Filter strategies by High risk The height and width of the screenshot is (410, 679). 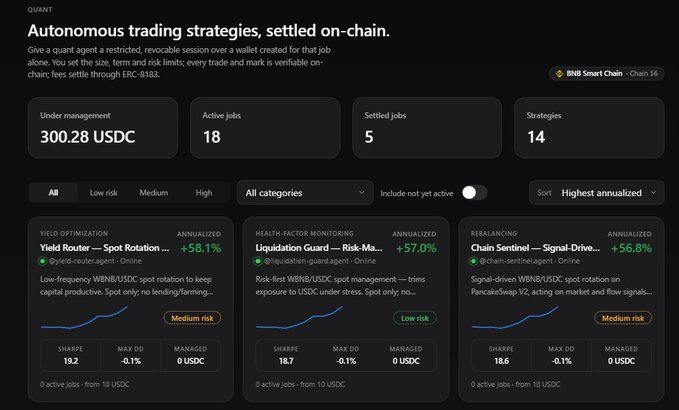[x=204, y=193]
